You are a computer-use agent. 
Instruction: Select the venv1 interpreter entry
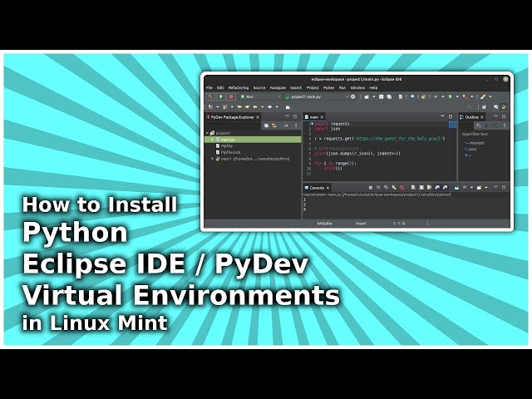(253, 159)
